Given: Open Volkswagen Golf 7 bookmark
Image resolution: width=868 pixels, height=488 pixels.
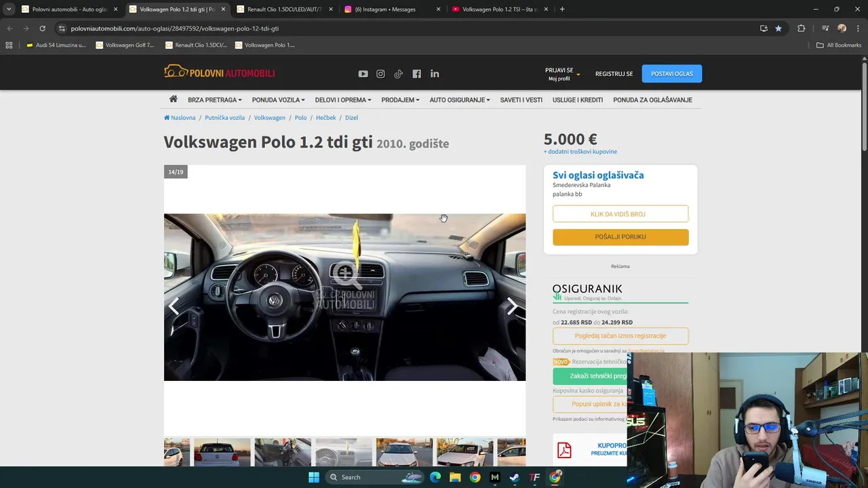Looking at the screenshot, I should pos(125,45).
